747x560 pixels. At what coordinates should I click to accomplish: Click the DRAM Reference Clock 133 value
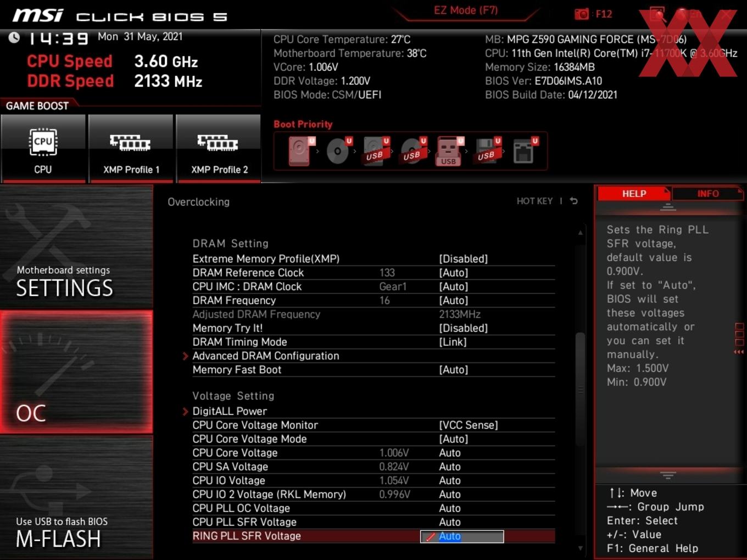[387, 272]
